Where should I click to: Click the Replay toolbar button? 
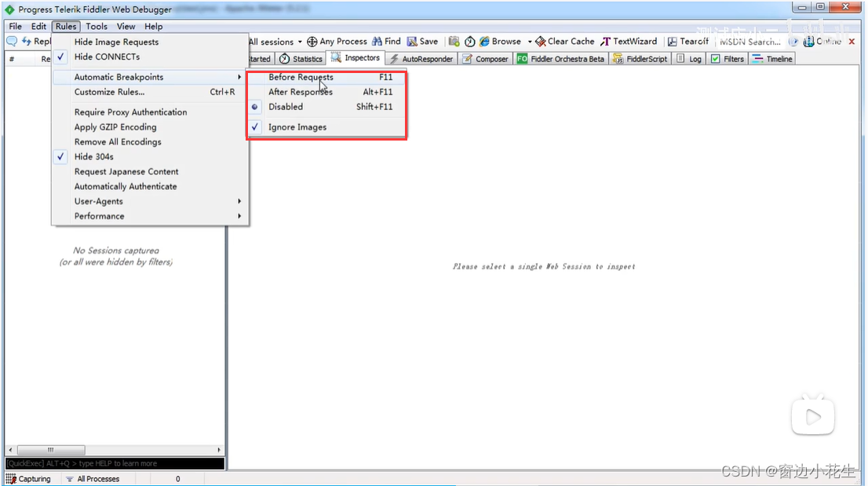36,42
